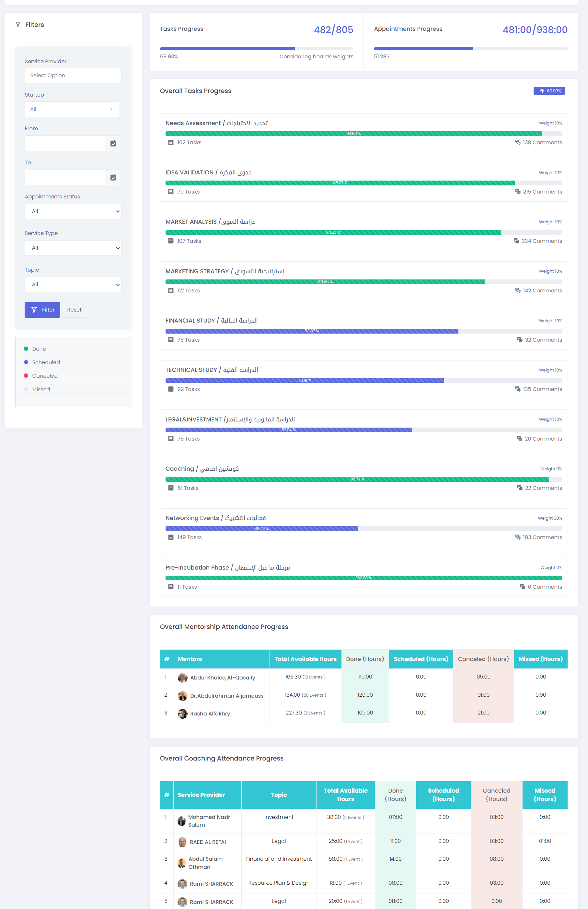Click the Filters funnel icon in sidebar header
The image size is (588, 909).
18,24
